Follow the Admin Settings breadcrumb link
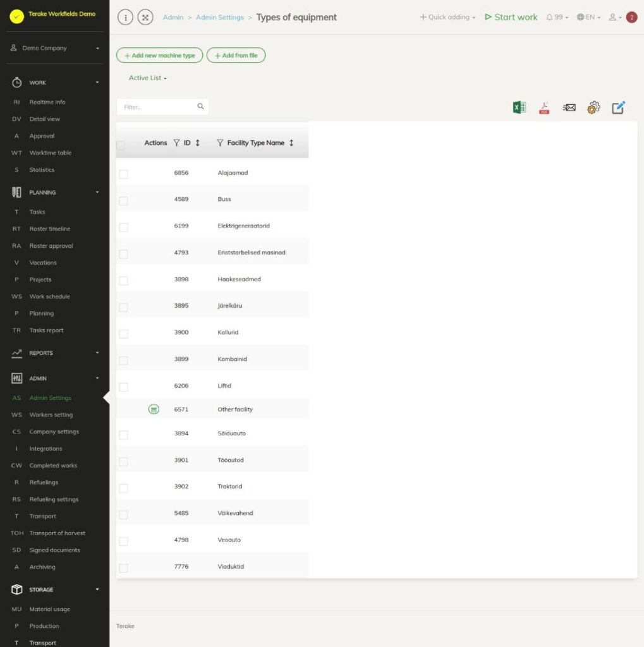Screen dimensions: 644x647 [220, 17]
